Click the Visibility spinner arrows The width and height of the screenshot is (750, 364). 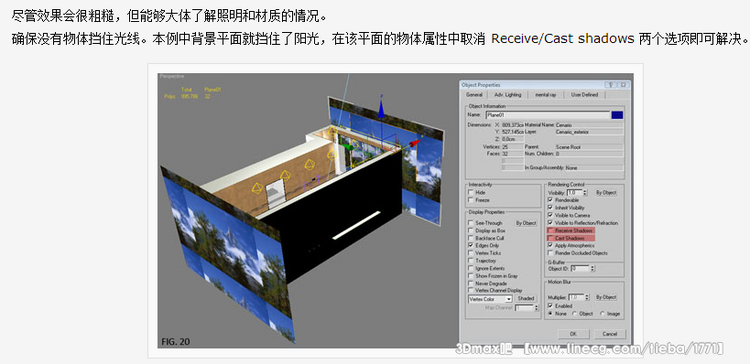click(x=585, y=192)
